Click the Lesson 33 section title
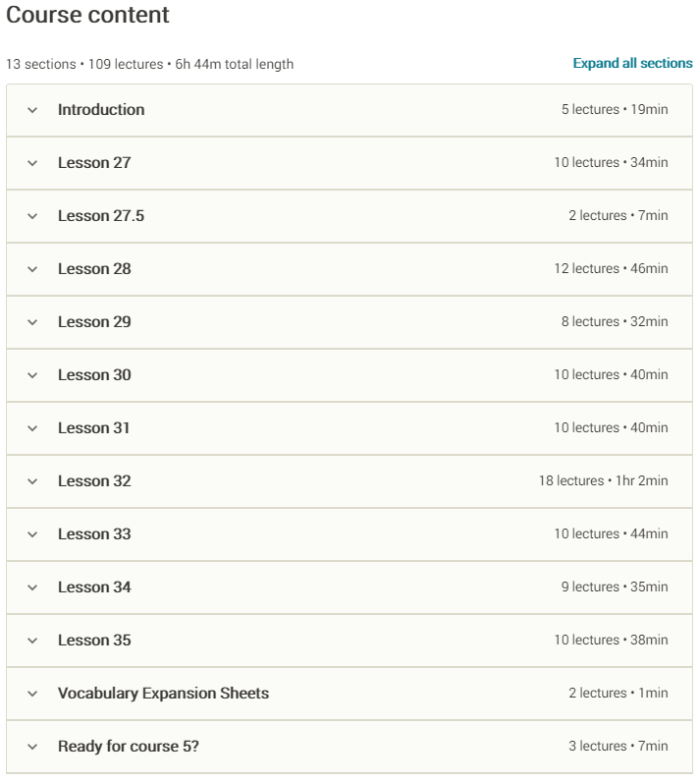The height and width of the screenshot is (782, 700). tap(94, 534)
